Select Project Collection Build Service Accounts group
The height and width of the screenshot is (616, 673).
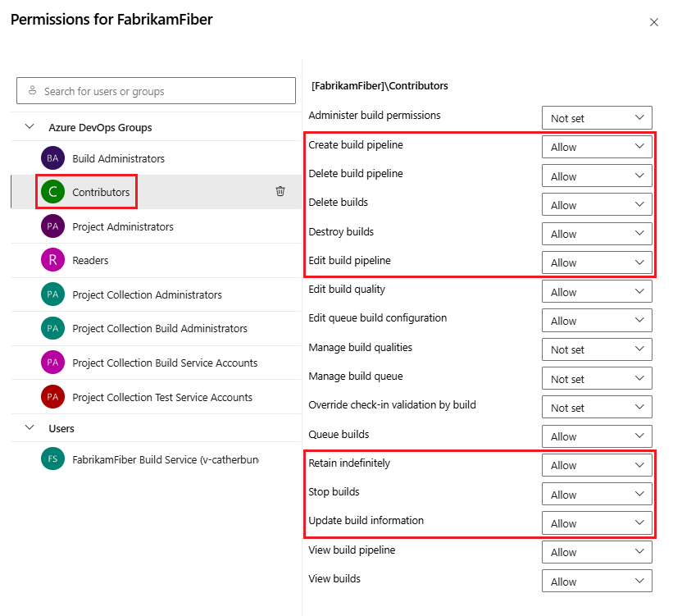(157, 362)
